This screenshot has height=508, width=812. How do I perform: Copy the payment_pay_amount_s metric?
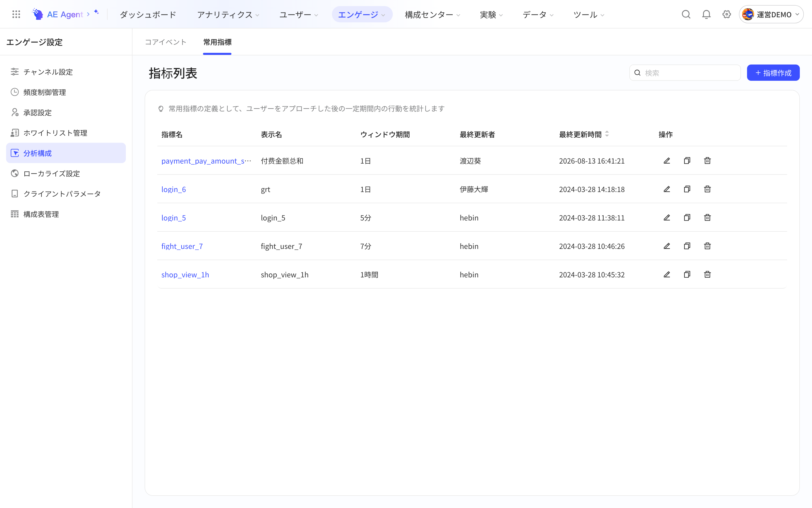pos(687,161)
